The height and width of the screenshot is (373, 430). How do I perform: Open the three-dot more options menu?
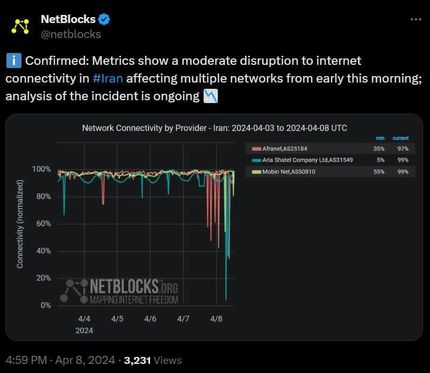click(416, 19)
